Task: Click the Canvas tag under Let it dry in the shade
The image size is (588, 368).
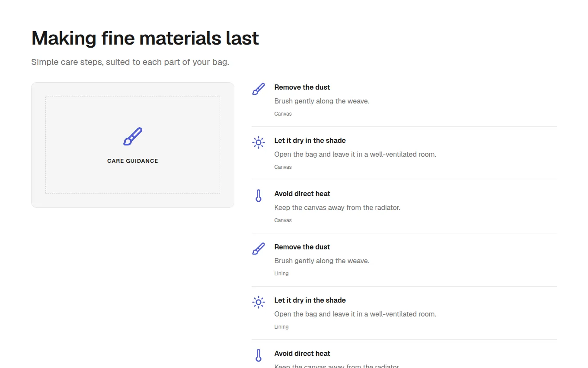Action: [283, 167]
